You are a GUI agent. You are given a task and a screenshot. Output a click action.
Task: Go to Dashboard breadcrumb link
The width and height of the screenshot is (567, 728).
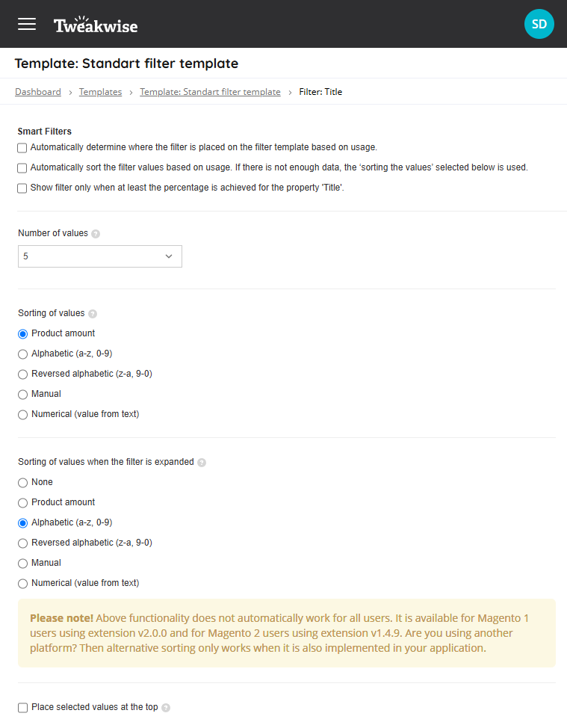pos(38,92)
